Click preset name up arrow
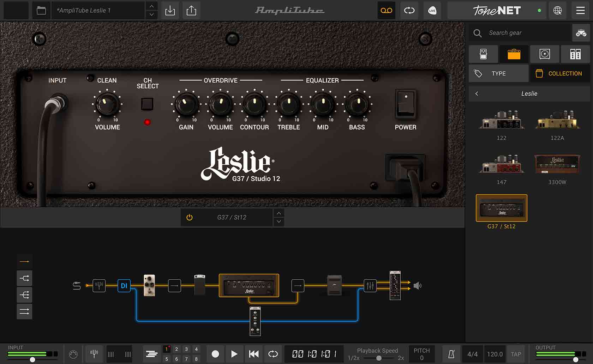 click(x=151, y=6)
